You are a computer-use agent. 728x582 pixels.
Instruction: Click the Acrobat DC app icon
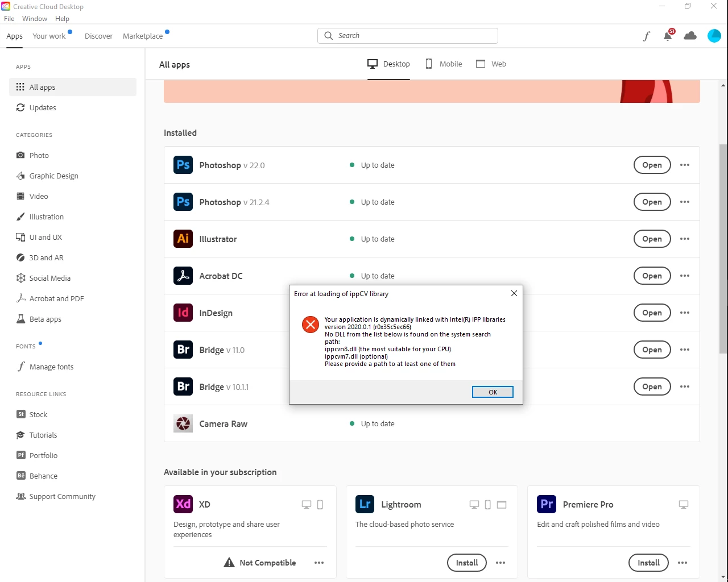(x=183, y=276)
